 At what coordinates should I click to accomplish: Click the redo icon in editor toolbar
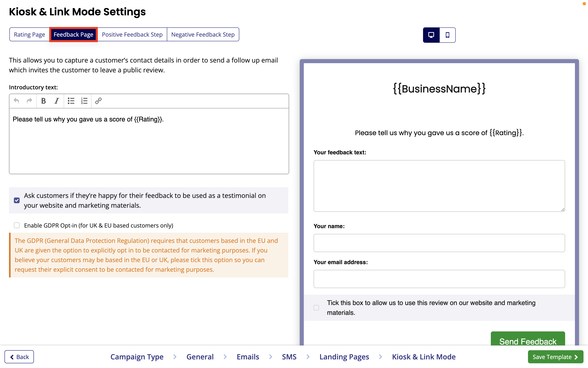coord(29,101)
